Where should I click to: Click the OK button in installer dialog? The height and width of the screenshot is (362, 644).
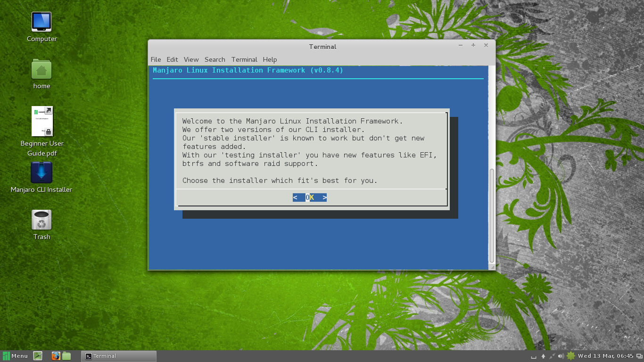(310, 197)
